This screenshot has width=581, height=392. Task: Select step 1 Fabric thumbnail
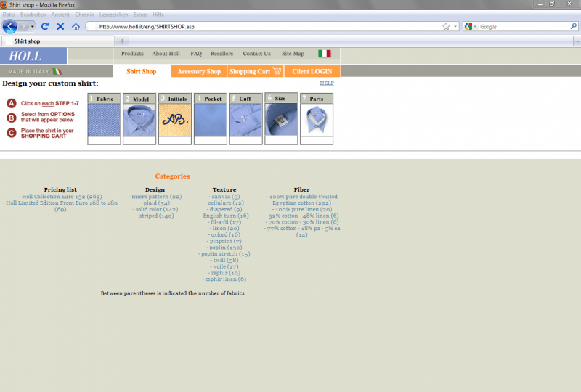point(104,120)
